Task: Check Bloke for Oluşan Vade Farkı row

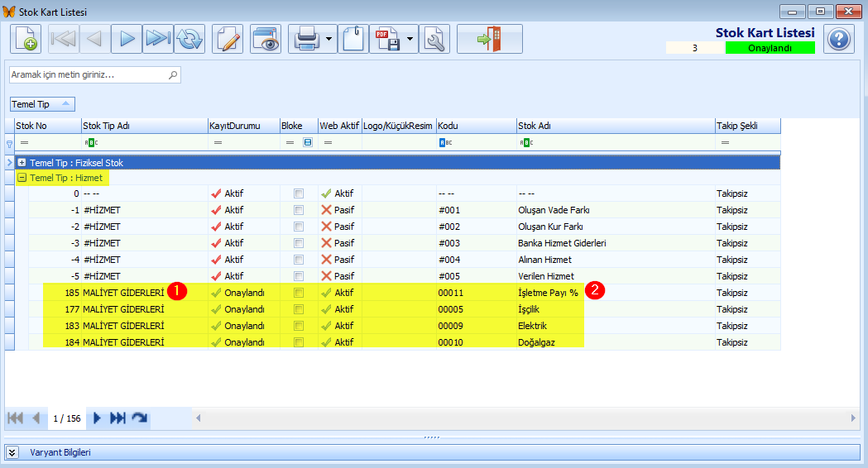Action: click(x=299, y=210)
